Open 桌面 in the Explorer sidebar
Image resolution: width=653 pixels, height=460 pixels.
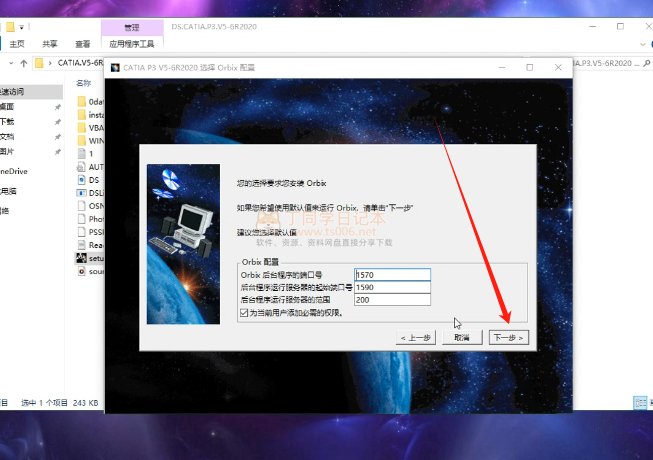7,107
